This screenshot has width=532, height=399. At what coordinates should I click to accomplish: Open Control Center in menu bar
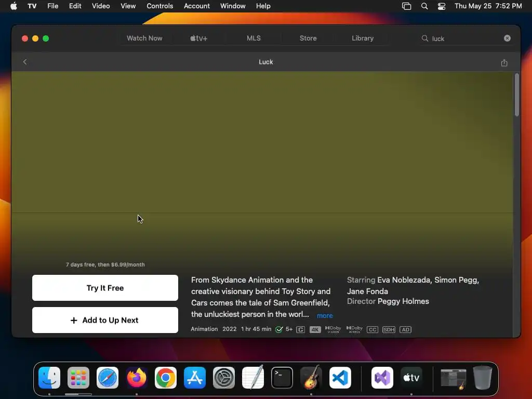pos(442,6)
